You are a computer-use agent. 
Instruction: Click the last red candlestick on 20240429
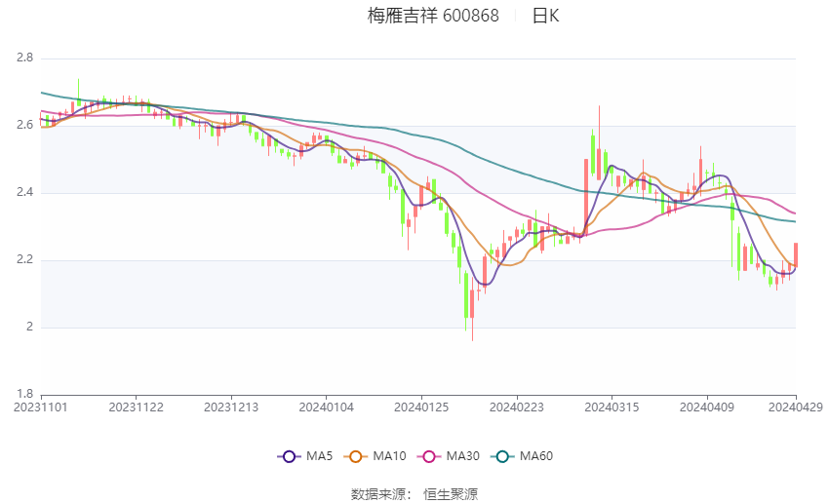coord(796,254)
